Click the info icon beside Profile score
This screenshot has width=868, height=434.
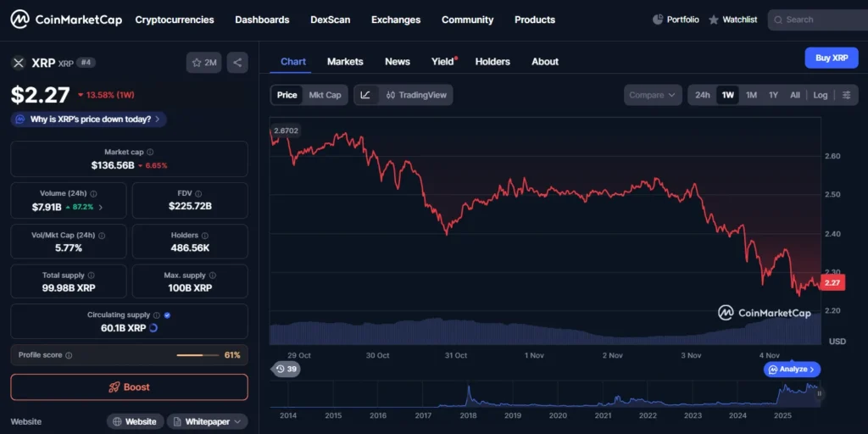[69, 355]
